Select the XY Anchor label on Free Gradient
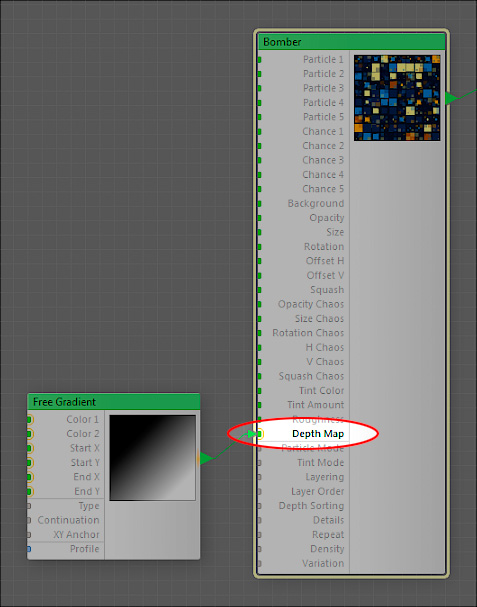The height and width of the screenshot is (607, 477). tap(76, 535)
